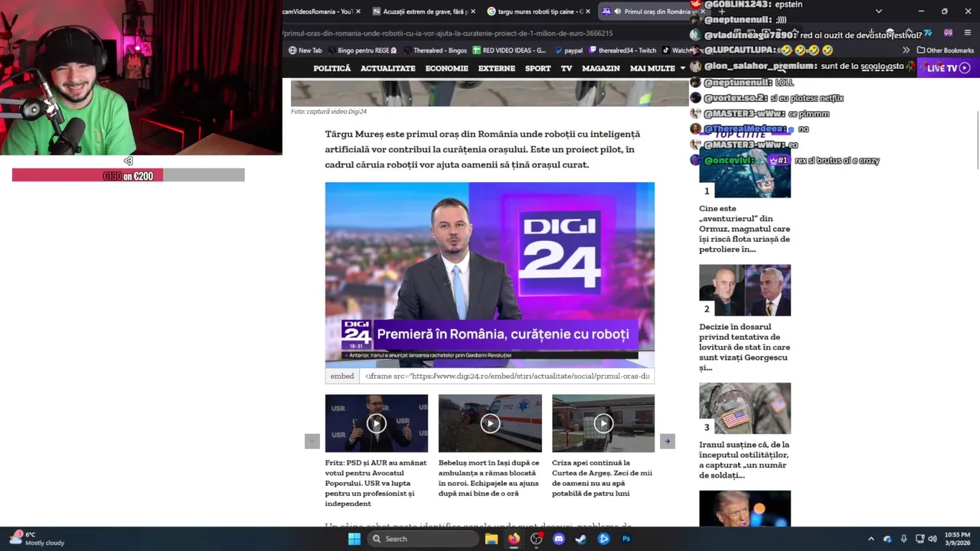Open Steam from the taskbar
980x551 pixels.
[581, 539]
